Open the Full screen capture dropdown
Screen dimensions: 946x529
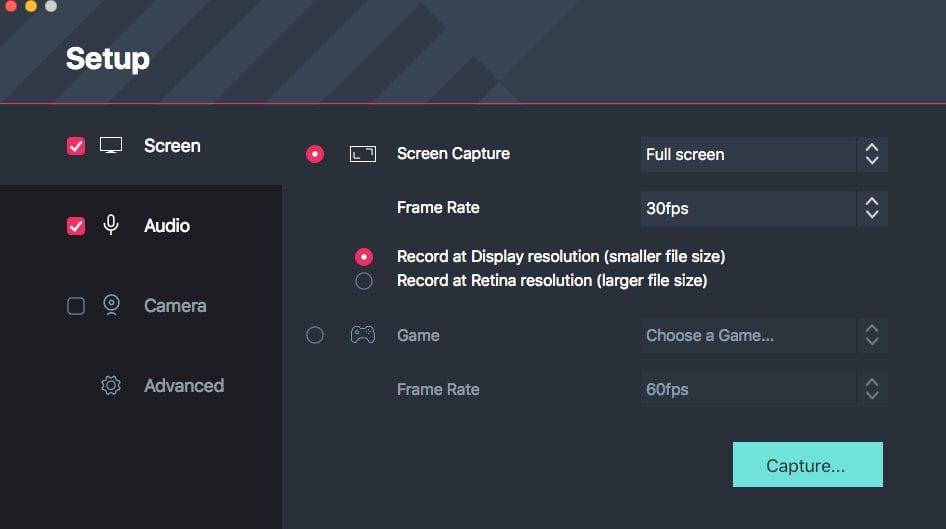[764, 155]
